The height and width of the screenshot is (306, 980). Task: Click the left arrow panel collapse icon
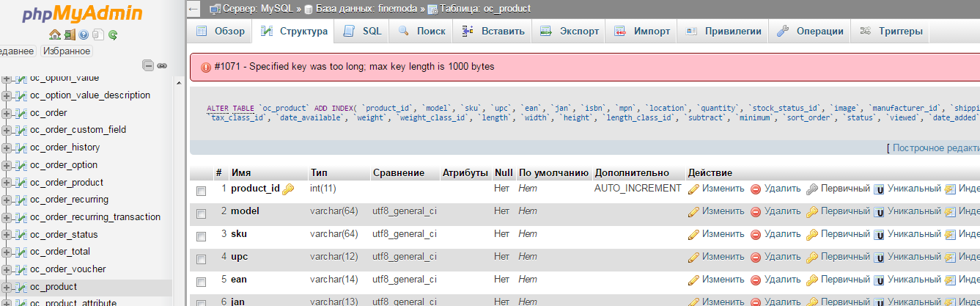pyautogui.click(x=194, y=9)
